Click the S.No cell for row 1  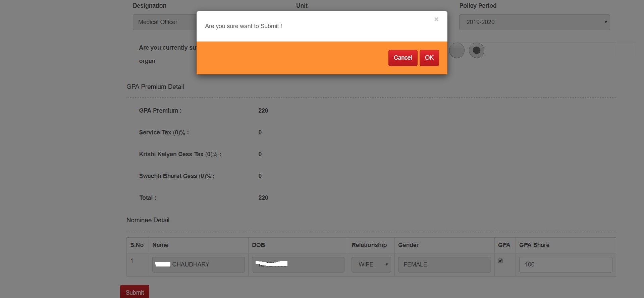tap(132, 261)
